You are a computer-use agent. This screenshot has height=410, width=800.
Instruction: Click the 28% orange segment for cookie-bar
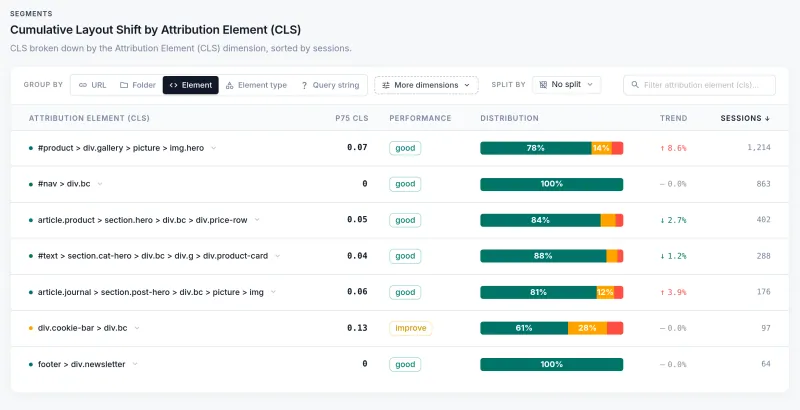point(587,328)
